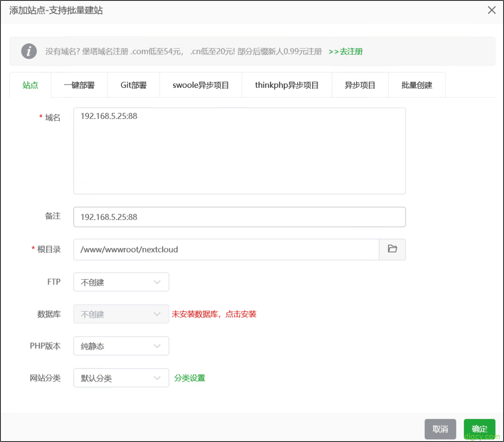Click the 添加站点-支持批量建站 dialog title
Image resolution: width=504 pixels, height=442 pixels.
tap(56, 10)
